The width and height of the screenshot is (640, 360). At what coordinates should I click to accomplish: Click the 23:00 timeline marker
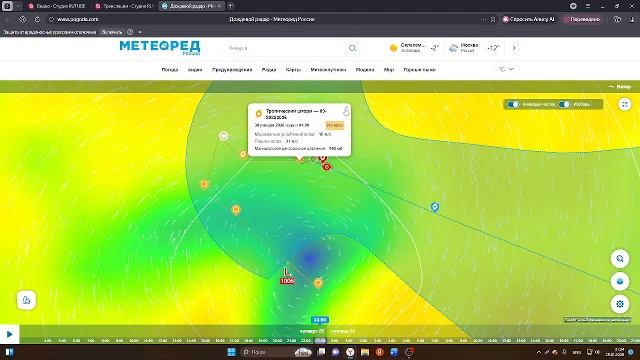coord(320,320)
